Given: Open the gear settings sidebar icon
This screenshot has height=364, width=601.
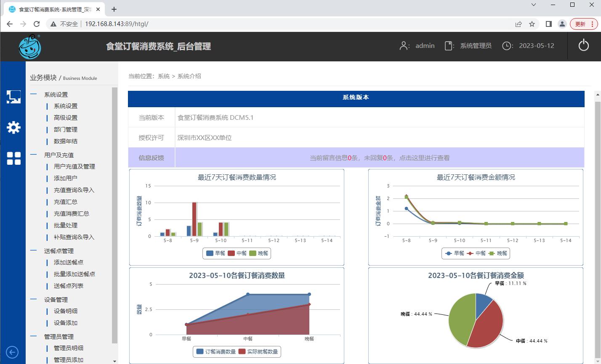Looking at the screenshot, I should click(x=13, y=127).
